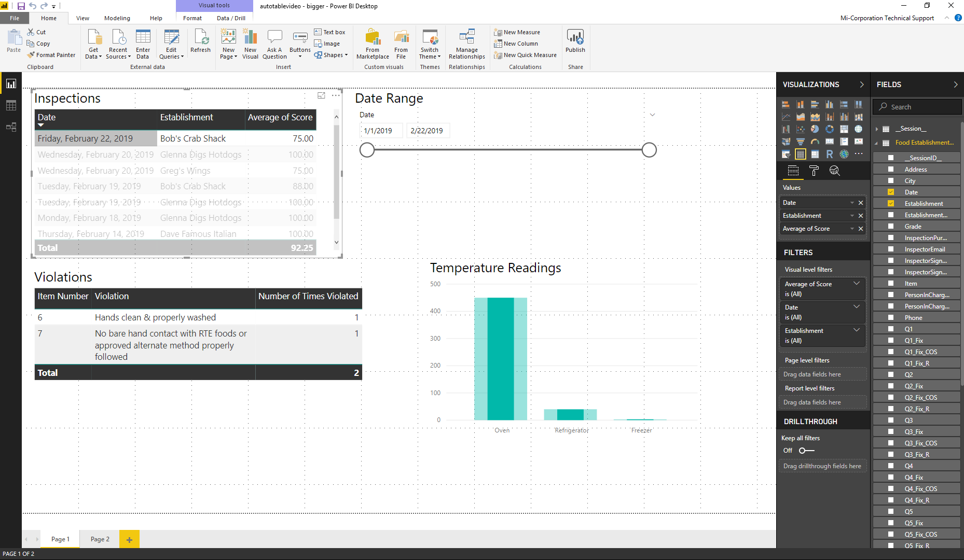Select the scatter chart visualization

801,129
